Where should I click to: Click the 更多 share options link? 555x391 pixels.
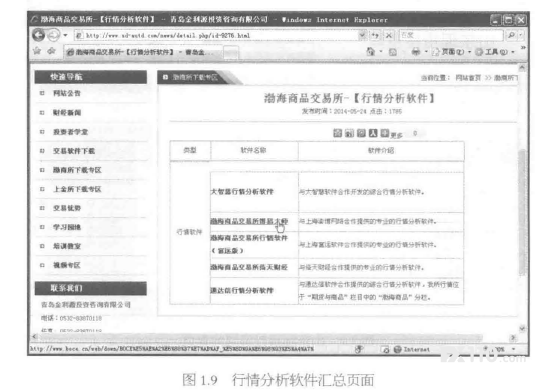[396, 135]
